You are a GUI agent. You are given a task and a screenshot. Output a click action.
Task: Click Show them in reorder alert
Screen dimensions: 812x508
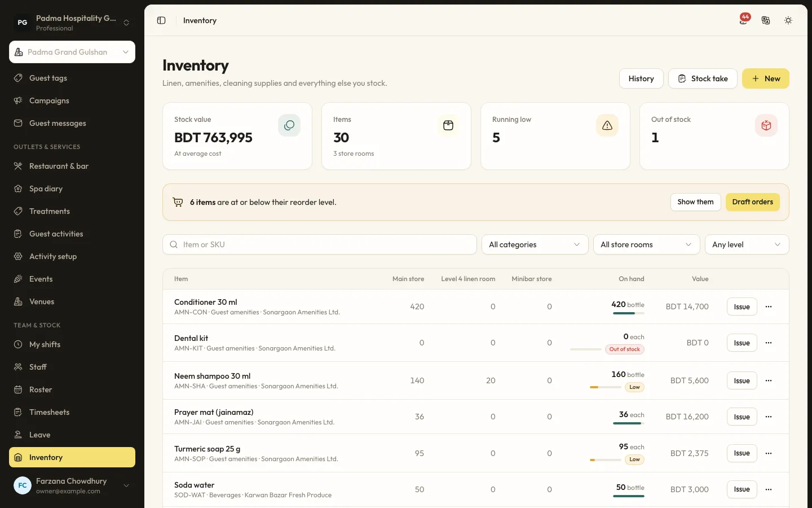[x=695, y=202]
